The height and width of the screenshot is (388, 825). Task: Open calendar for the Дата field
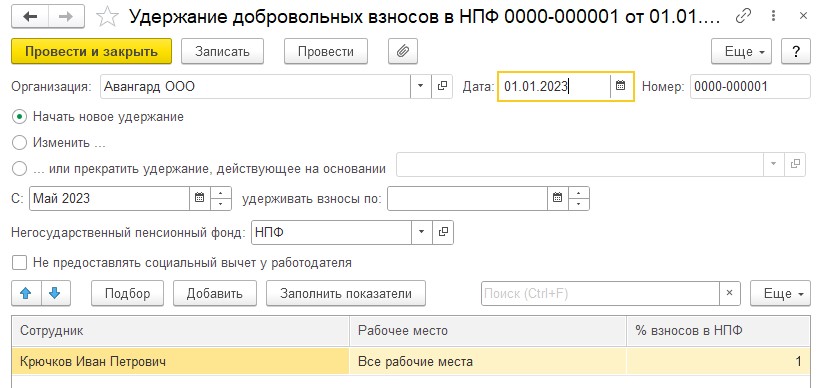point(621,86)
